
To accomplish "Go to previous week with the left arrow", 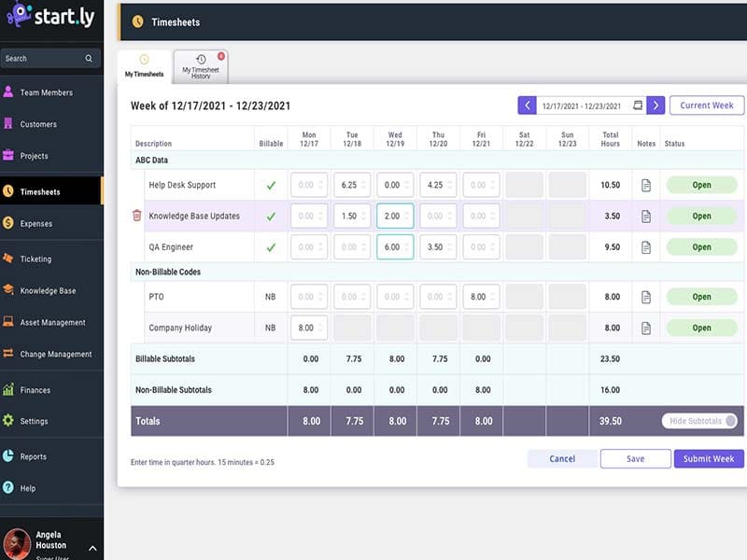I will click(527, 105).
